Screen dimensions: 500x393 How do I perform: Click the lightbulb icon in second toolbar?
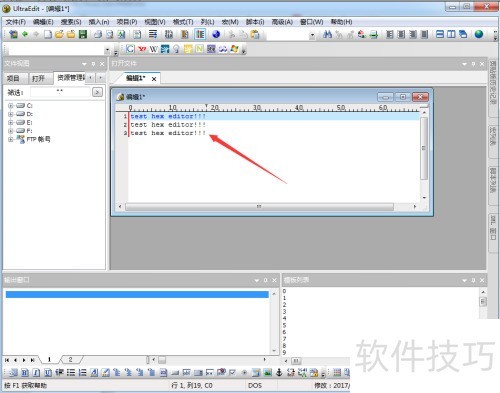click(176, 49)
